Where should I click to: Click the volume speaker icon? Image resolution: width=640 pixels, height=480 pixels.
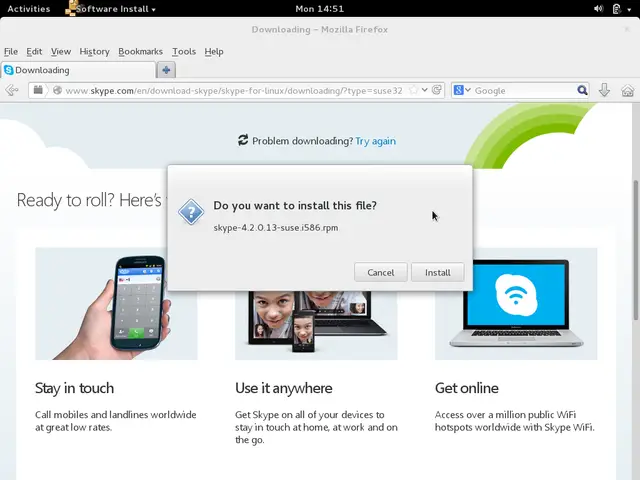(x=598, y=9)
